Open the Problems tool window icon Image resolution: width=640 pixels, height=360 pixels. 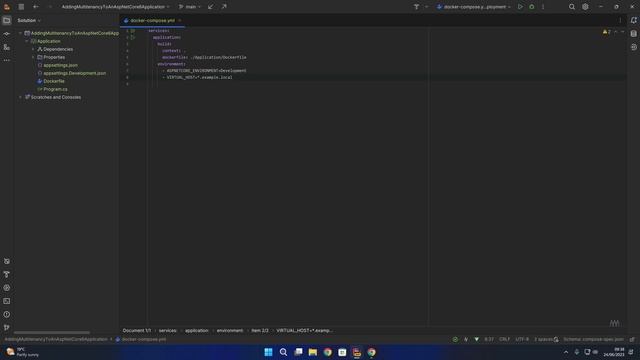click(7, 314)
